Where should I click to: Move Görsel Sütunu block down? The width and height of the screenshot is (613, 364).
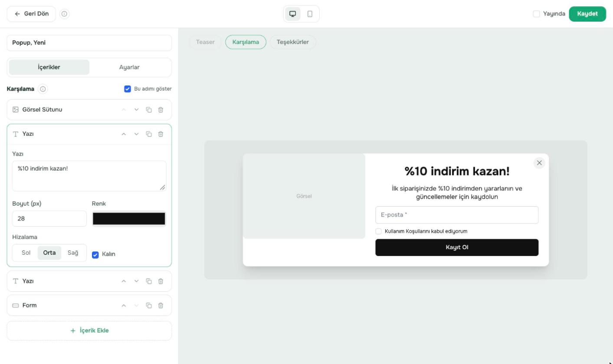[x=136, y=110]
